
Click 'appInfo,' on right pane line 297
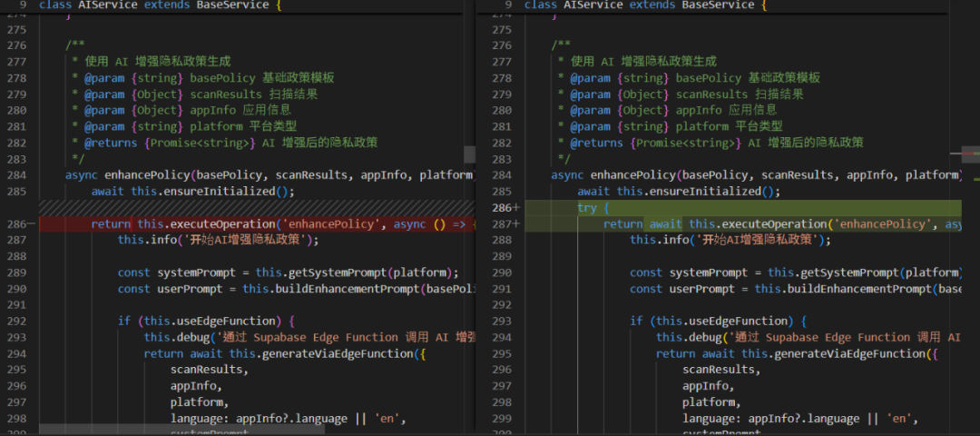click(708, 386)
